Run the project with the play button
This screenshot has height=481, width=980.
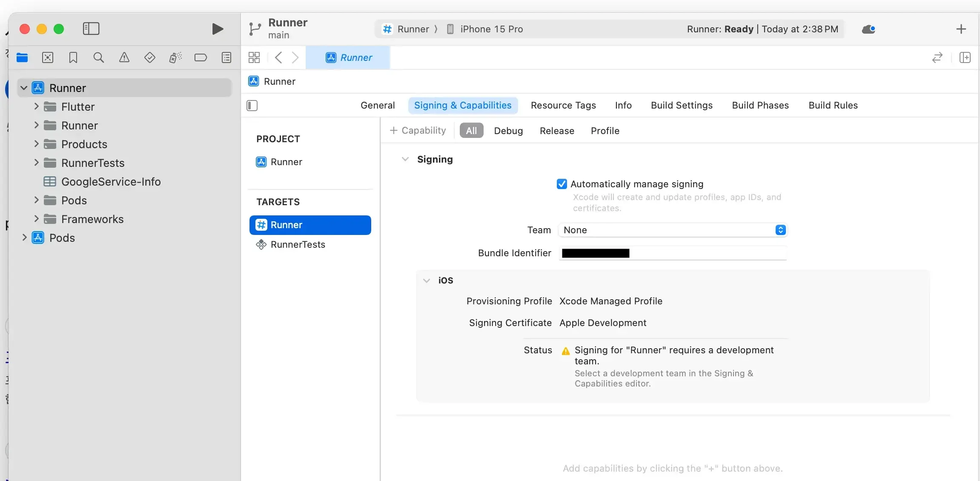[x=218, y=29]
